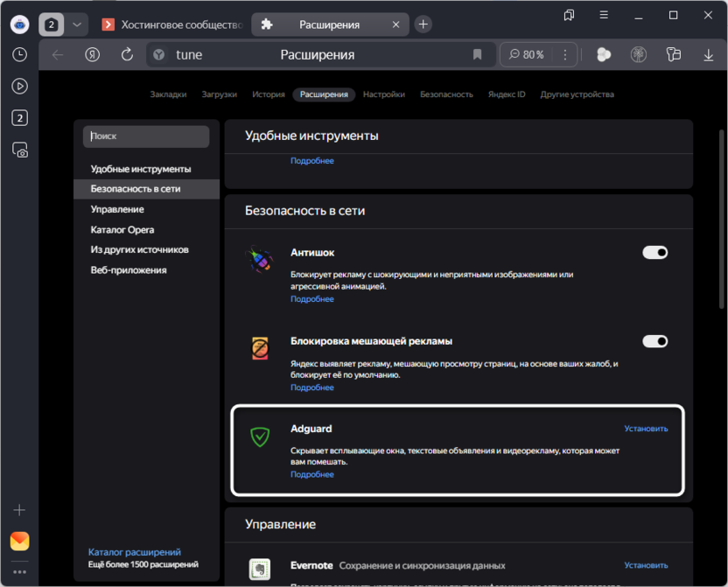This screenshot has height=587, width=728.
Task: Open the video player icon in the sidebar
Action: click(x=19, y=87)
